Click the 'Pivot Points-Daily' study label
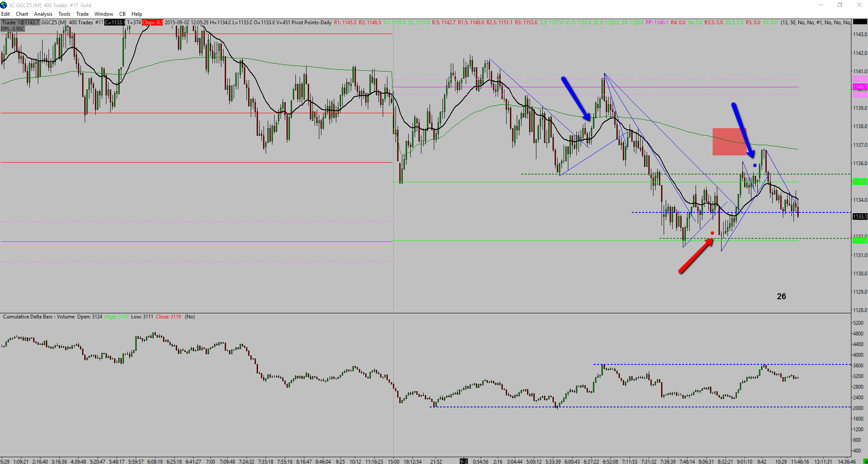 pyautogui.click(x=312, y=23)
